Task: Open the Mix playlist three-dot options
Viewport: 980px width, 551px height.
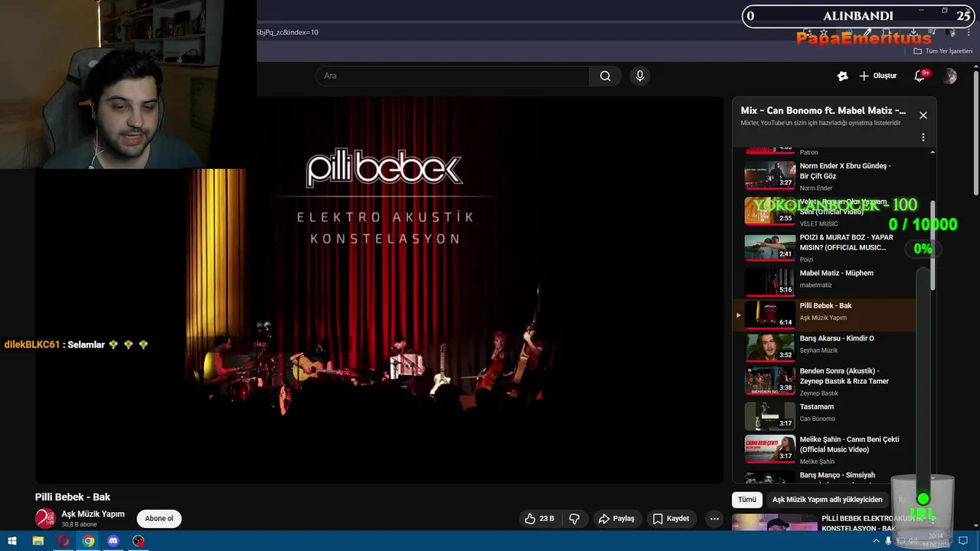Action: point(923,137)
